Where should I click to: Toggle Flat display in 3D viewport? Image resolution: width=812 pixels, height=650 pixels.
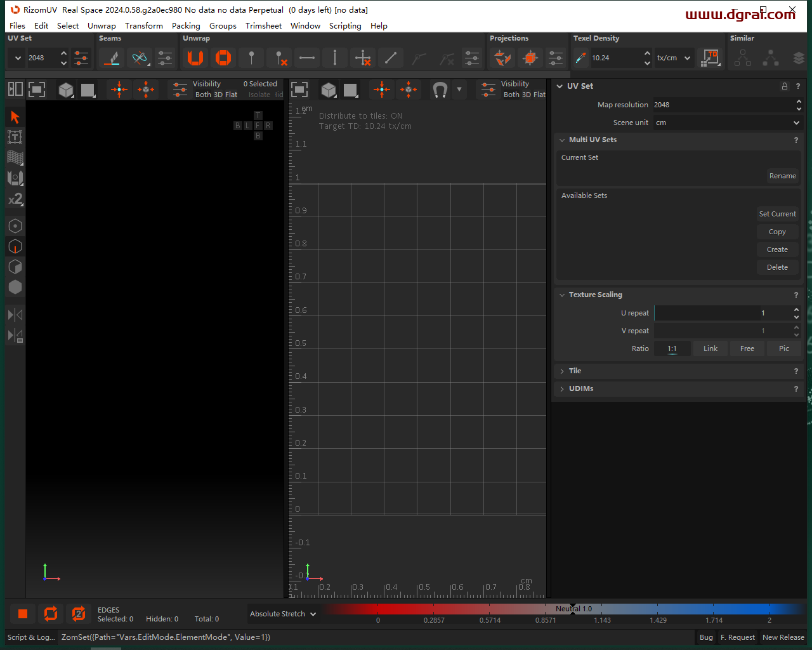231,95
